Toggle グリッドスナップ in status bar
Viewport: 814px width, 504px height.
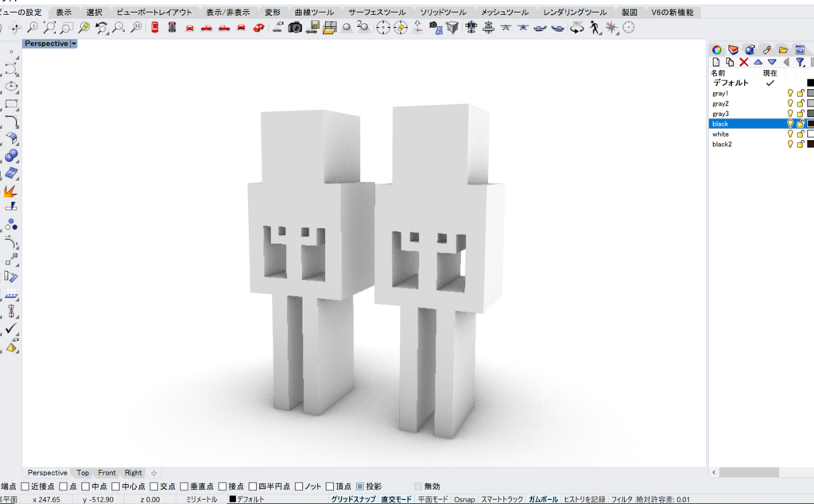[x=353, y=499]
